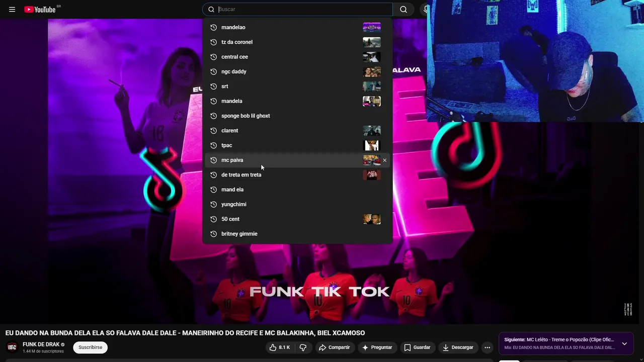Select the 'clarent' suggestion
The width and height of the screenshot is (644, 362).
click(297, 131)
